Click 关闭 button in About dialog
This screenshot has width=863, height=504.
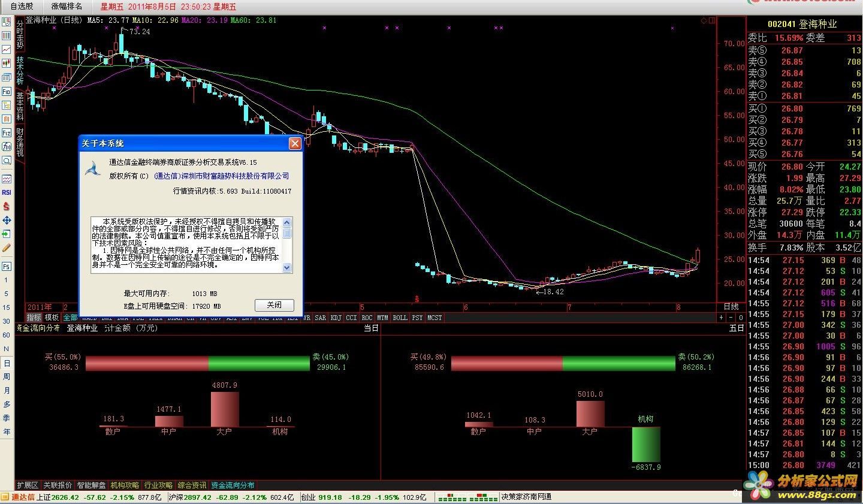274,305
